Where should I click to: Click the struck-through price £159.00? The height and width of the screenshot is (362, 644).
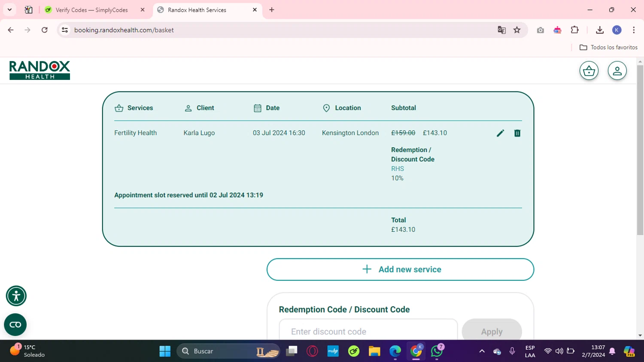[403, 133]
